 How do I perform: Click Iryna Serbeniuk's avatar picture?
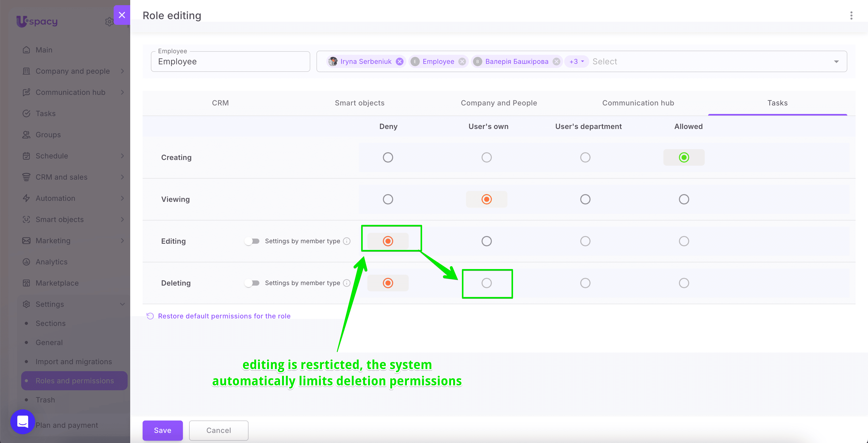click(333, 61)
